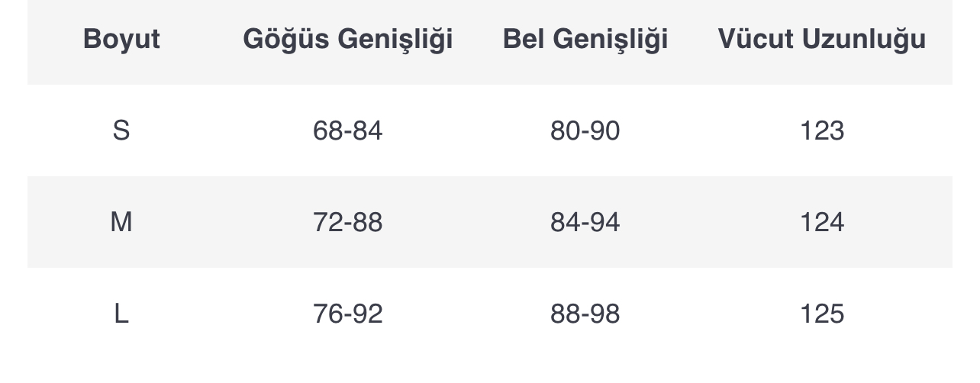
Task: Select body length value 125
Action: click(x=822, y=314)
